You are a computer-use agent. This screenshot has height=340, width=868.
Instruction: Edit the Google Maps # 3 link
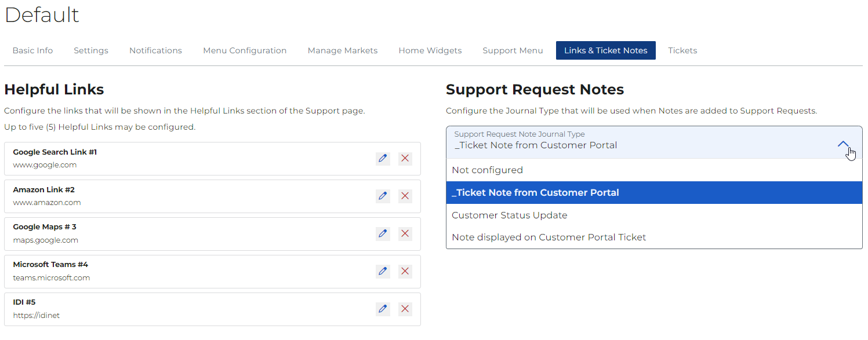point(383,233)
